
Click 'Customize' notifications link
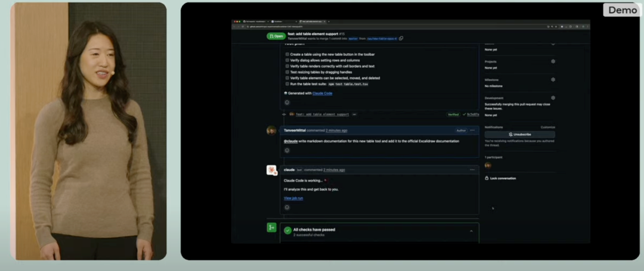tap(547, 127)
